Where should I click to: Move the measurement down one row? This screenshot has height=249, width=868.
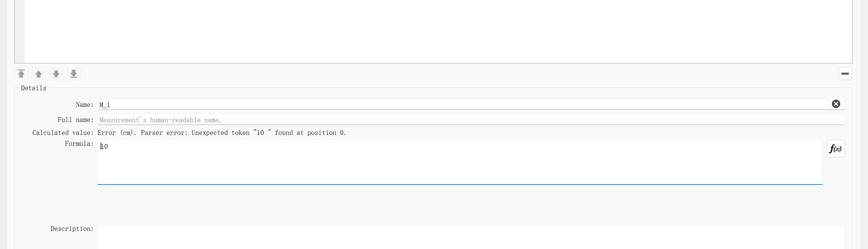click(56, 74)
